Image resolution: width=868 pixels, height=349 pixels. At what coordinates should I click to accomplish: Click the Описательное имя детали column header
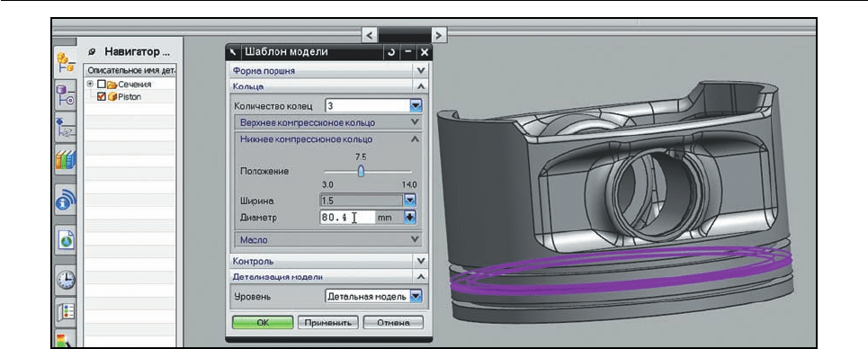[130, 71]
